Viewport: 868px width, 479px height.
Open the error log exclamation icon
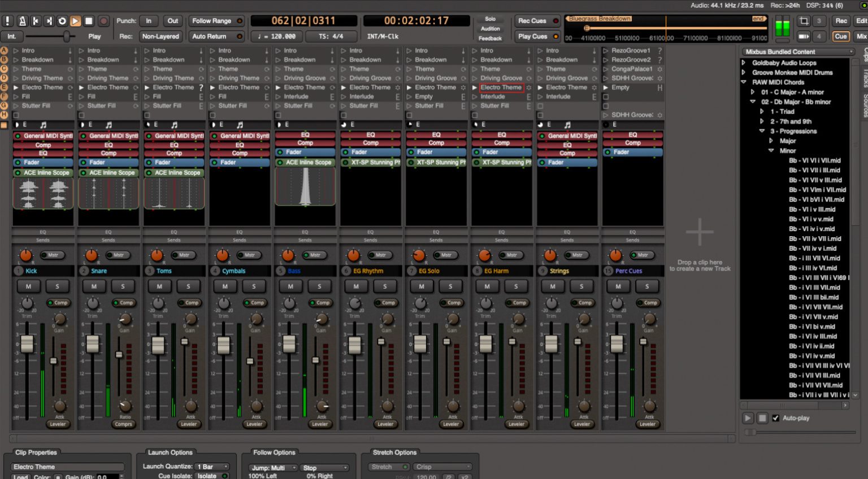point(7,21)
